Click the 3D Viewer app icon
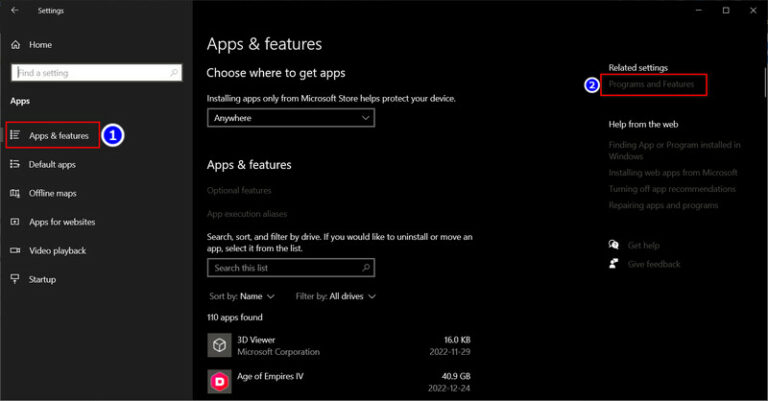 click(x=219, y=345)
